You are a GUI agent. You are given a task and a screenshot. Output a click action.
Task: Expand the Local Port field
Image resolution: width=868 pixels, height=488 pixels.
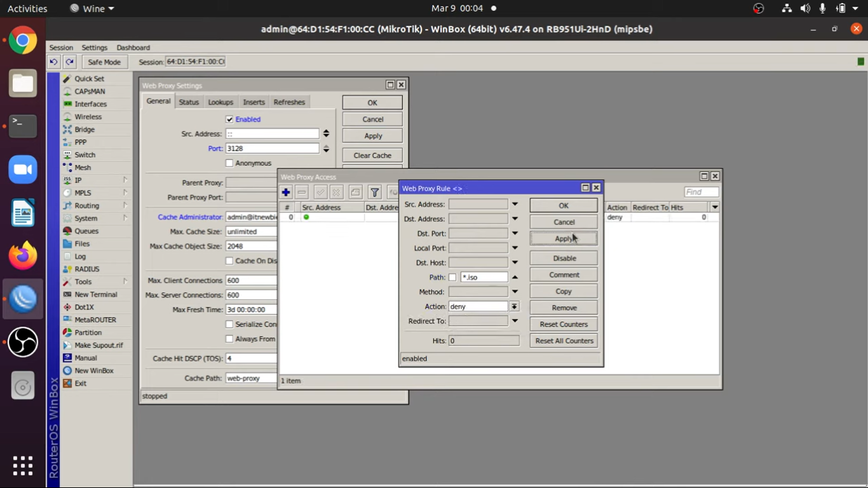pyautogui.click(x=515, y=248)
